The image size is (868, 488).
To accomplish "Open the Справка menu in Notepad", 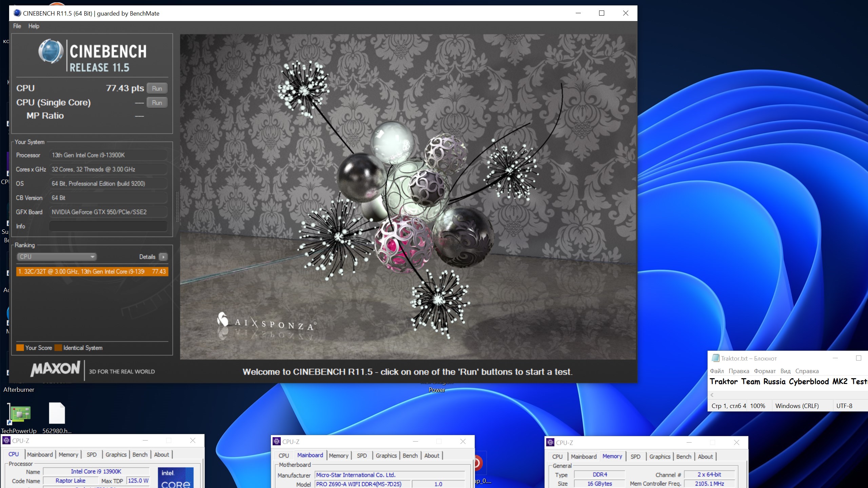I will 807,371.
